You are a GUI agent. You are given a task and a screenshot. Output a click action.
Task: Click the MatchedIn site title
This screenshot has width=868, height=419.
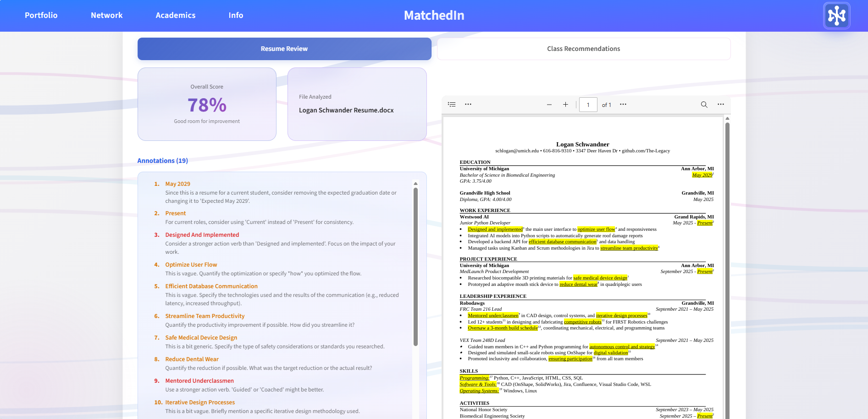[x=434, y=15]
